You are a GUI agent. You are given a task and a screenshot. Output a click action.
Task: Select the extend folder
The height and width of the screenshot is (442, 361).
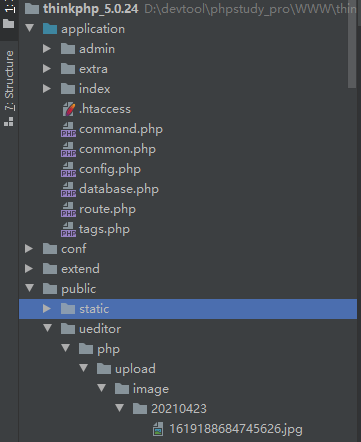pyautogui.click(x=80, y=269)
